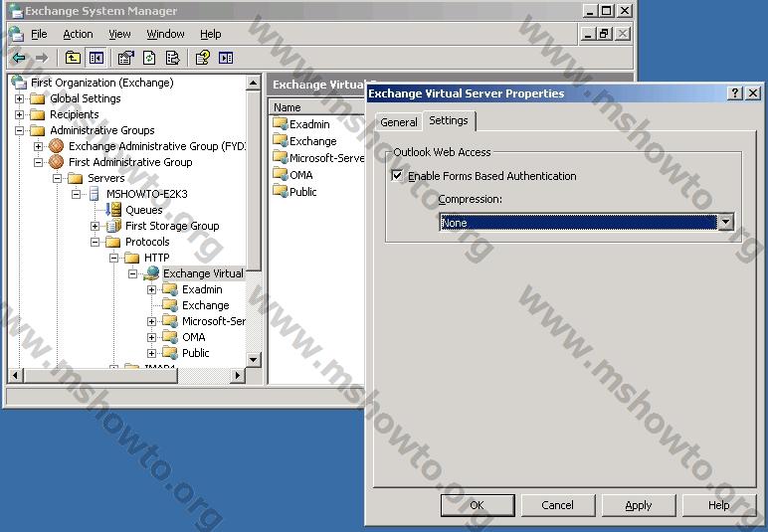
Task: Click the Properties toolbar icon
Action: pos(126,58)
